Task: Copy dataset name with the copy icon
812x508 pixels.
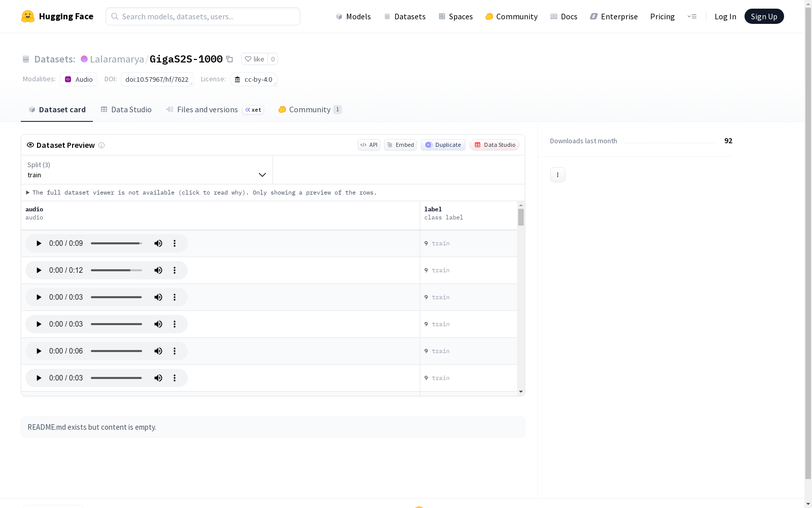Action: click(x=229, y=59)
